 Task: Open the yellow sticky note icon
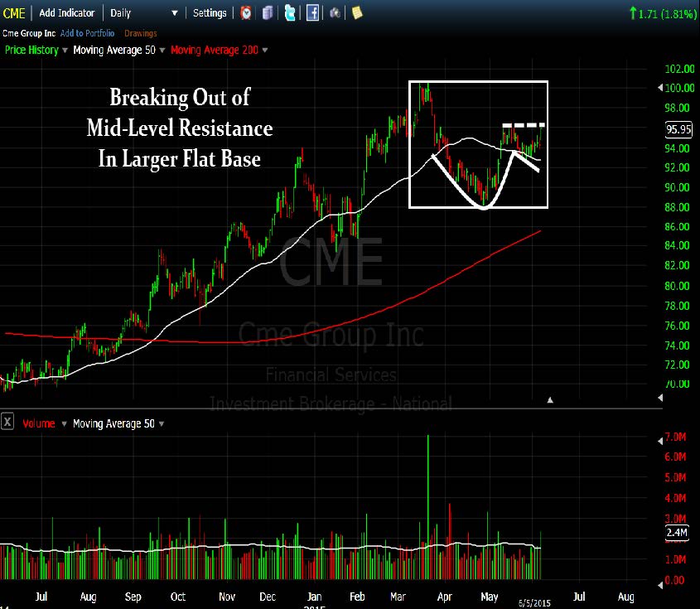click(357, 13)
